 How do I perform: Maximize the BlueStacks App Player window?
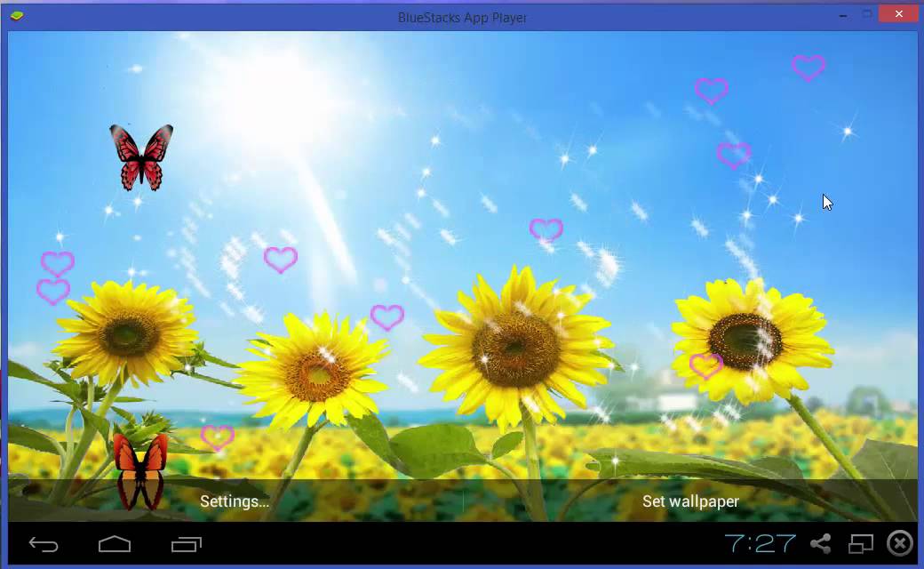coord(867,14)
